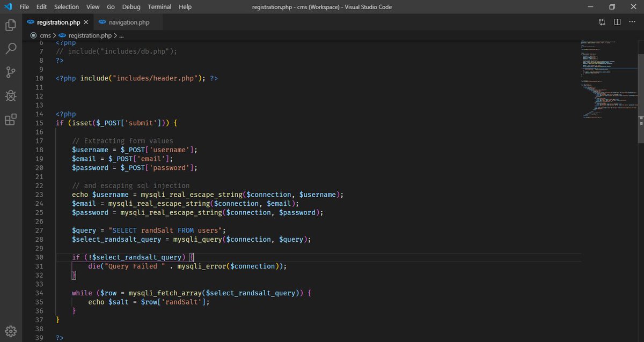Open the Search view in activity bar
The height and width of the screenshot is (342, 644).
point(10,49)
